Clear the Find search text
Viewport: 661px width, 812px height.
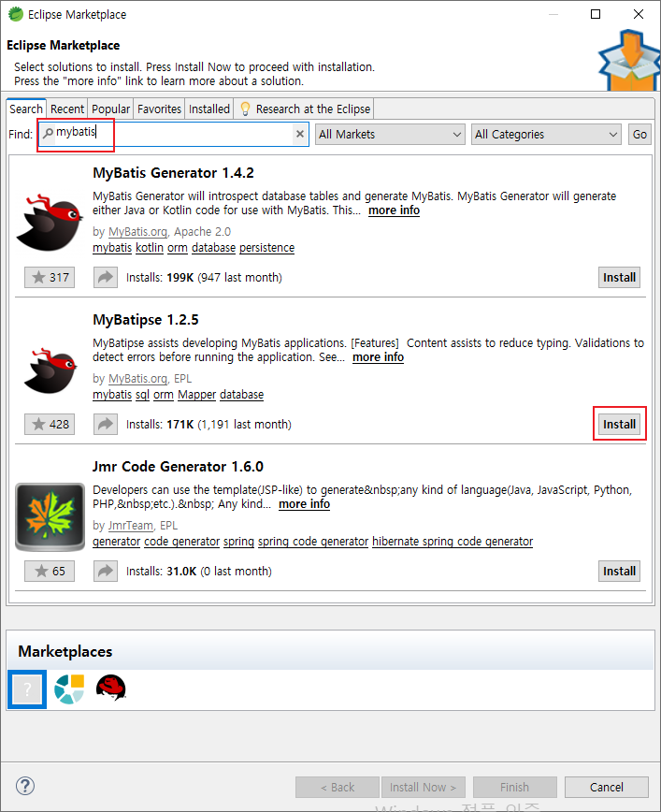pyautogui.click(x=300, y=134)
